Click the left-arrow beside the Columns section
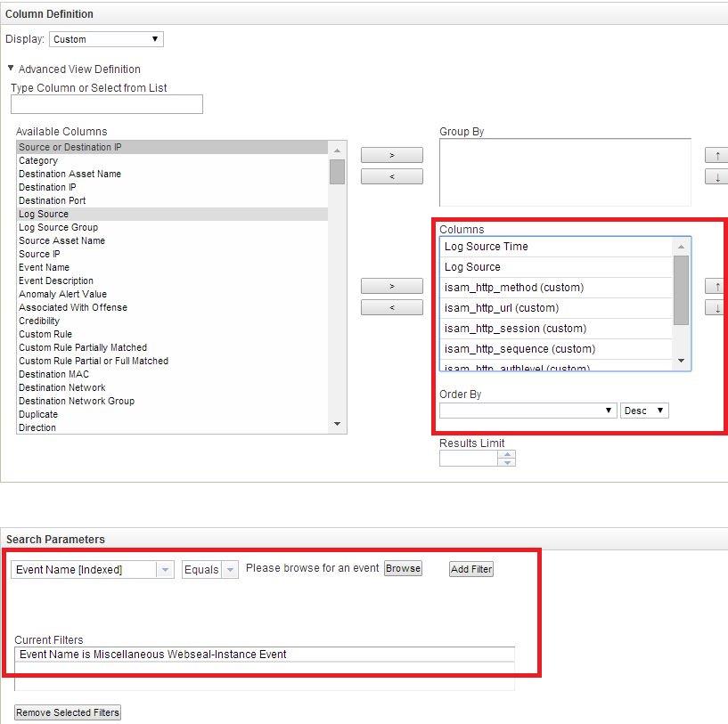This screenshot has width=728, height=724. pyautogui.click(x=392, y=307)
